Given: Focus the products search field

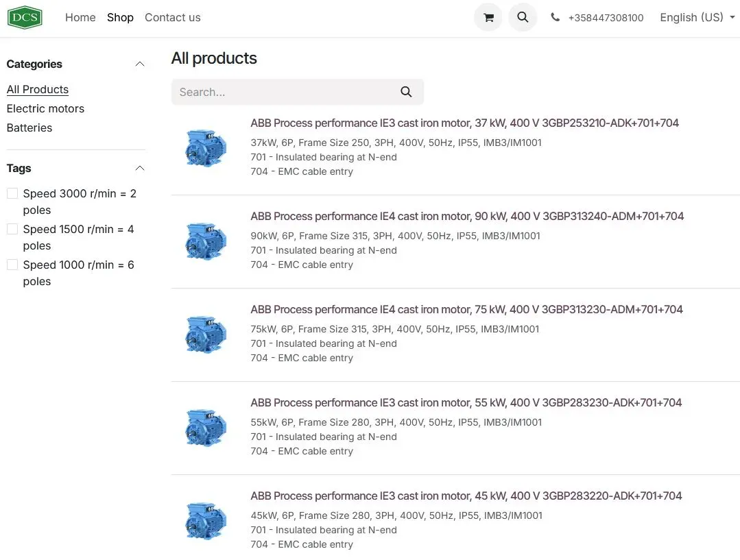Looking at the screenshot, I should 285,92.
